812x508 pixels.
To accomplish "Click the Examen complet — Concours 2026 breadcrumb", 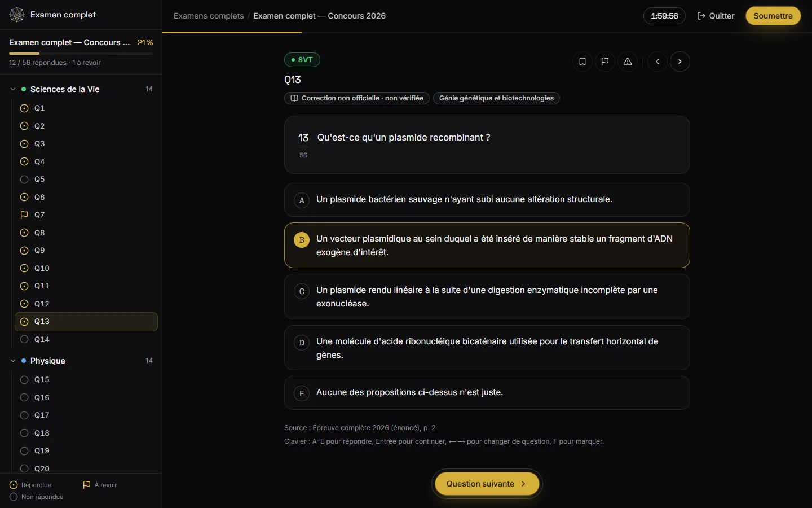I will click(x=320, y=16).
